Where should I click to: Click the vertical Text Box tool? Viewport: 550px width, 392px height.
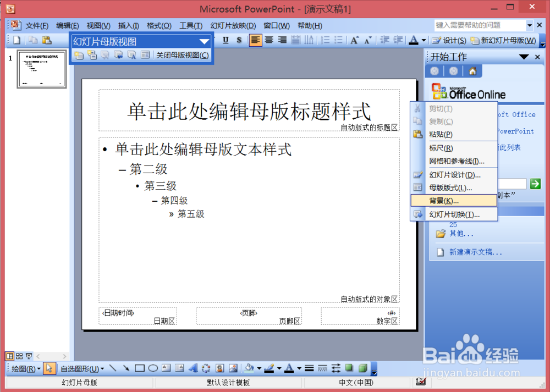pos(180,368)
